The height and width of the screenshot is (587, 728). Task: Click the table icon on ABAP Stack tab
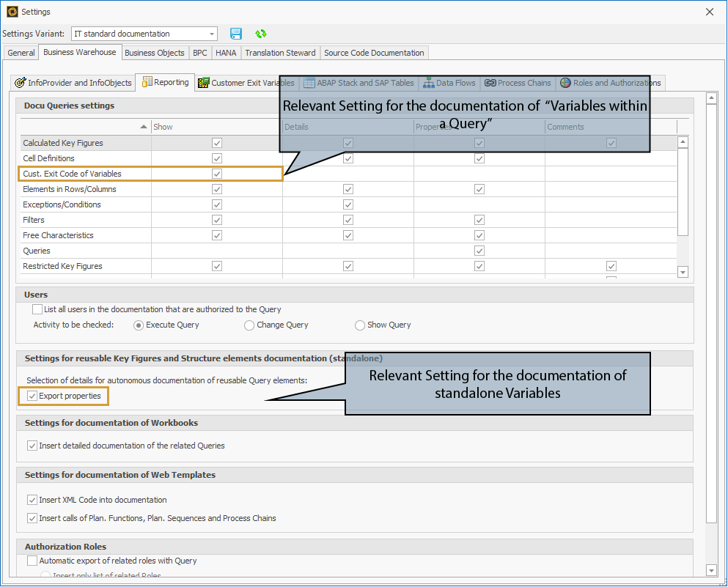311,83
